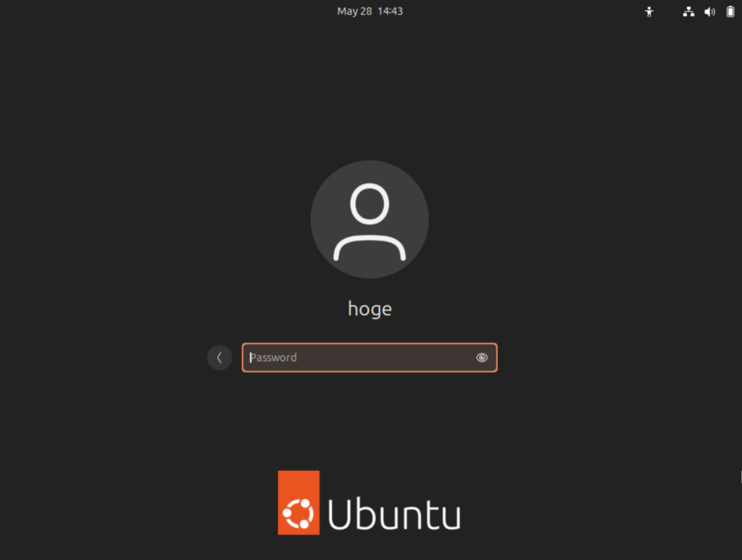Click the white Ubuntu wordmark text
The width and height of the screenshot is (742, 560).
tap(394, 514)
